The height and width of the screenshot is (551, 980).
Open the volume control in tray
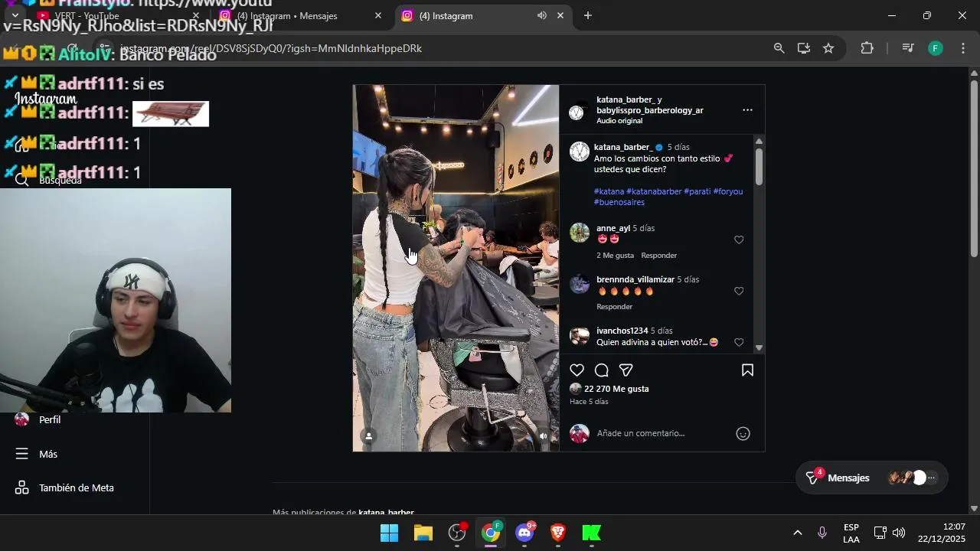click(899, 533)
